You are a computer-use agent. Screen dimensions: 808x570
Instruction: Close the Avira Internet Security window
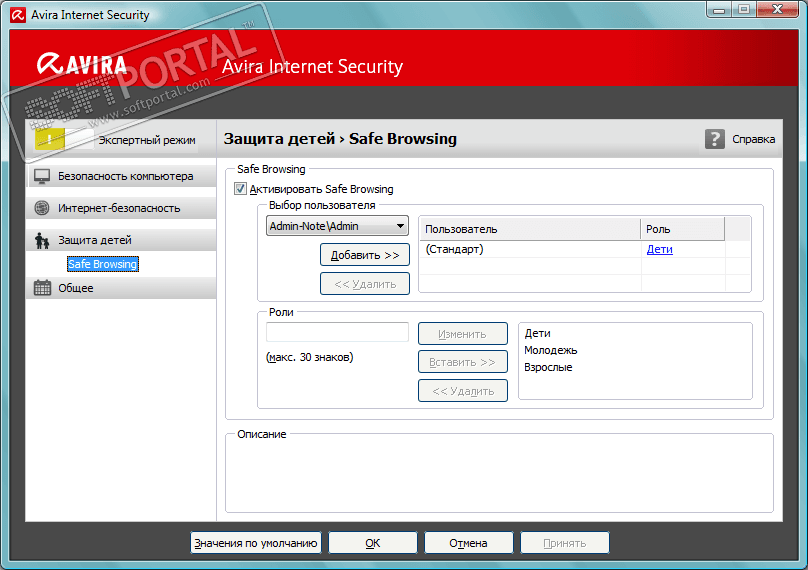point(777,9)
